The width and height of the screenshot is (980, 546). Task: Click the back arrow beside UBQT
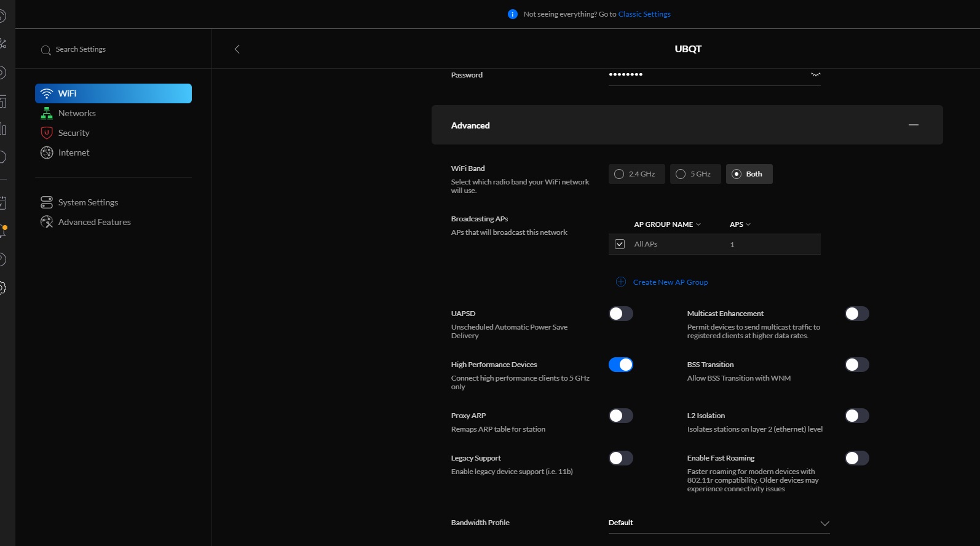click(237, 49)
